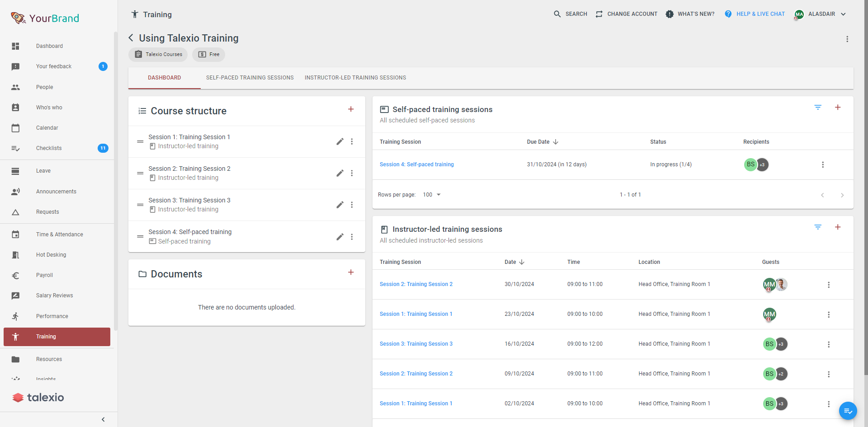Open Session 2: Training Session 2 on 30/10/2024

tap(416, 284)
